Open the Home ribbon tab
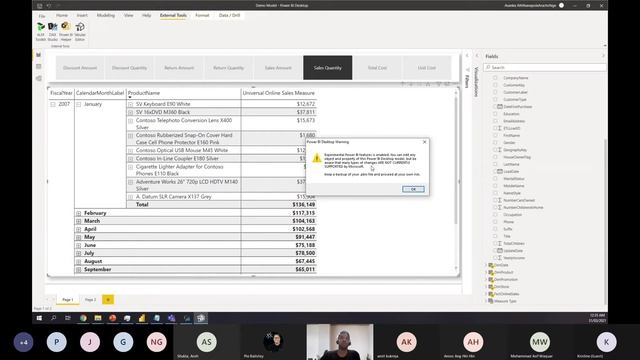Image resolution: width=640 pixels, height=360 pixels. 62,16
